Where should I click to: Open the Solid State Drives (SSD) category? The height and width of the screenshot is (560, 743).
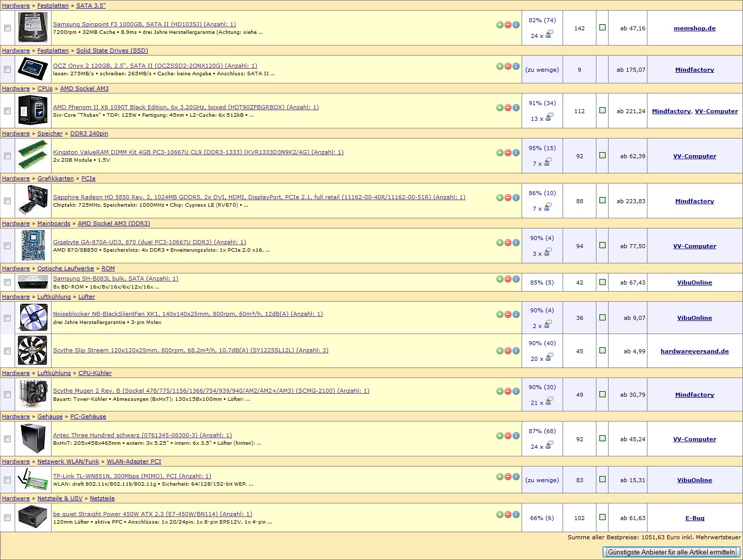click(112, 51)
